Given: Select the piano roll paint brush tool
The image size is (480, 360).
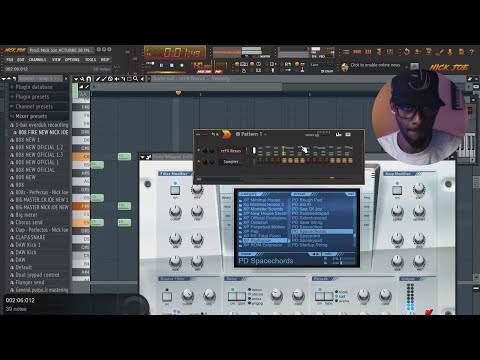Looking at the screenshot, I should pos(104,79).
